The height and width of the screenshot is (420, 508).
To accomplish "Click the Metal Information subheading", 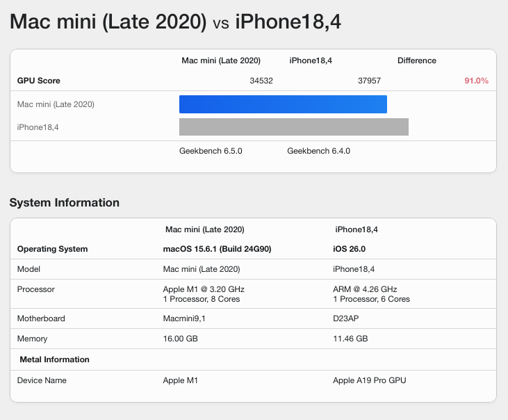I will click(54, 360).
